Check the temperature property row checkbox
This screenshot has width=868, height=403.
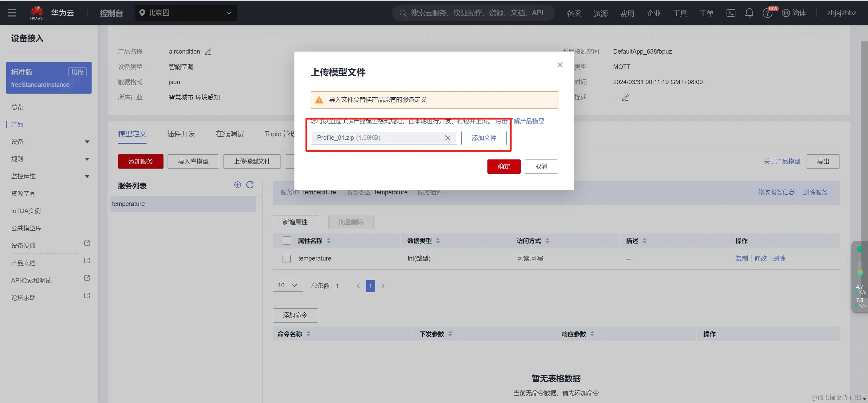pos(287,258)
